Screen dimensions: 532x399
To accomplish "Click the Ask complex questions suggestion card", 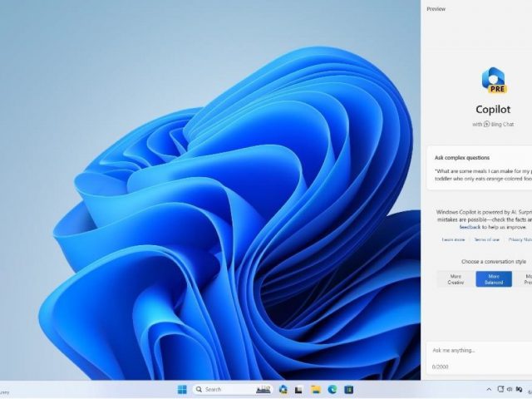I will click(479, 168).
